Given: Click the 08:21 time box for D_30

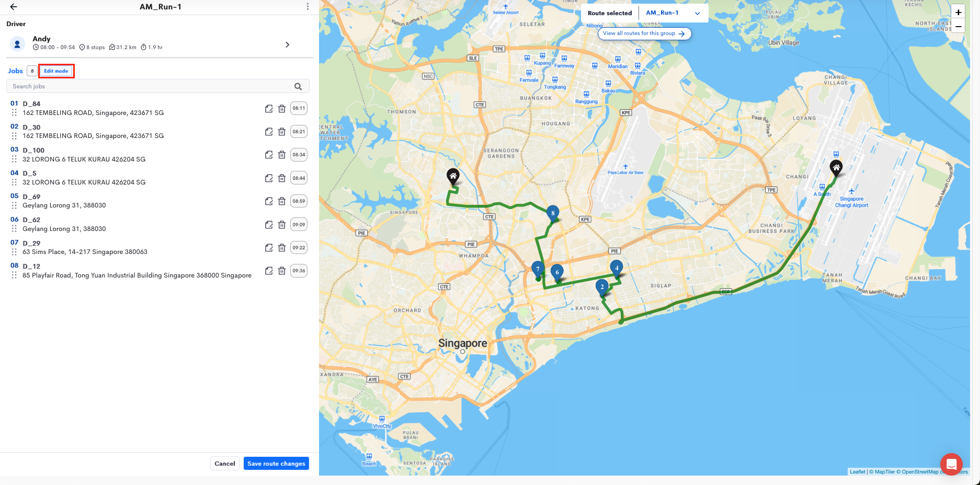Looking at the screenshot, I should coord(299,132).
